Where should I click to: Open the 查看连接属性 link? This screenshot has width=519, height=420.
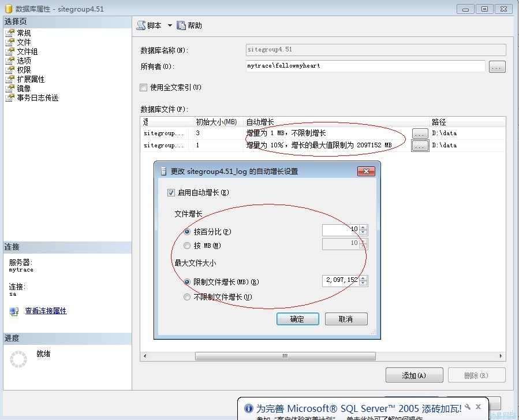(x=46, y=311)
